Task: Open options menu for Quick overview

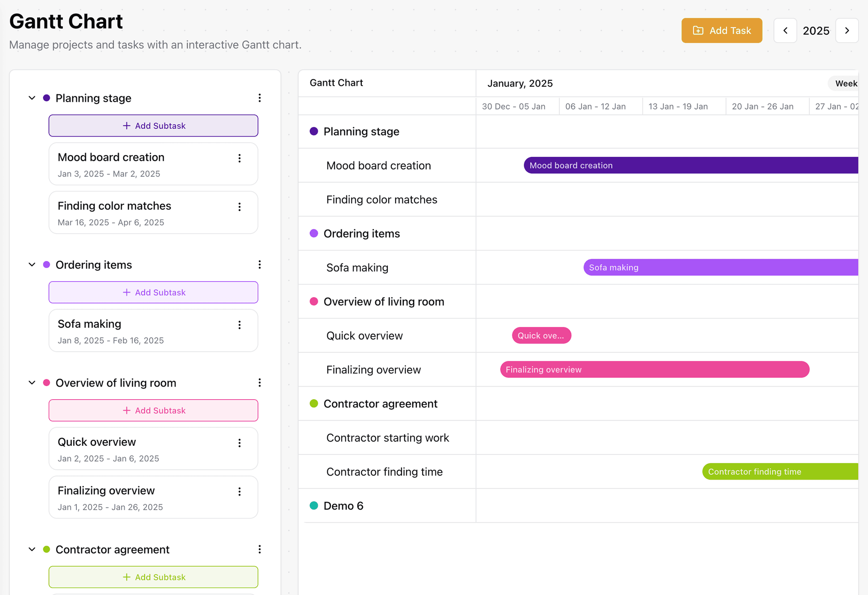Action: tap(240, 443)
